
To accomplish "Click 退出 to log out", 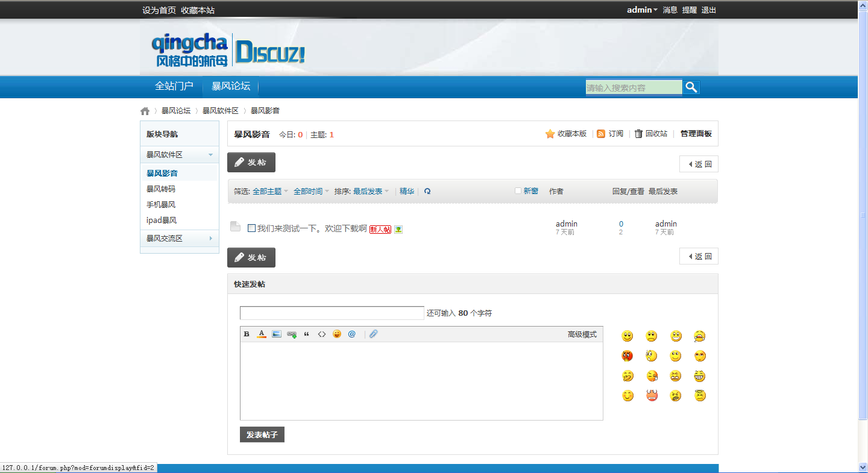I will (709, 10).
